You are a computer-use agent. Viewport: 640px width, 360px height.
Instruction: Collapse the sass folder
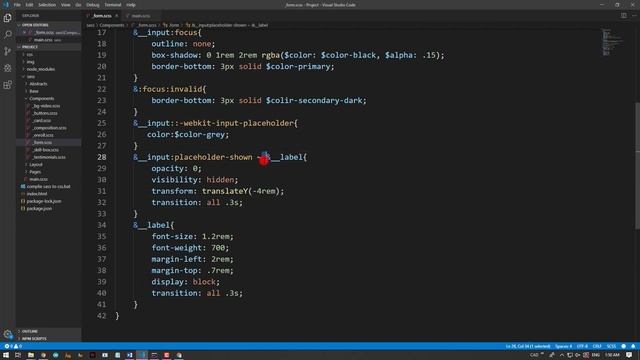(x=31, y=76)
